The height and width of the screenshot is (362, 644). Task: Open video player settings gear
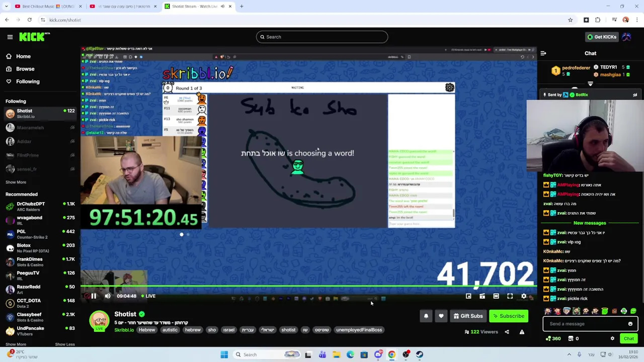coord(524,296)
